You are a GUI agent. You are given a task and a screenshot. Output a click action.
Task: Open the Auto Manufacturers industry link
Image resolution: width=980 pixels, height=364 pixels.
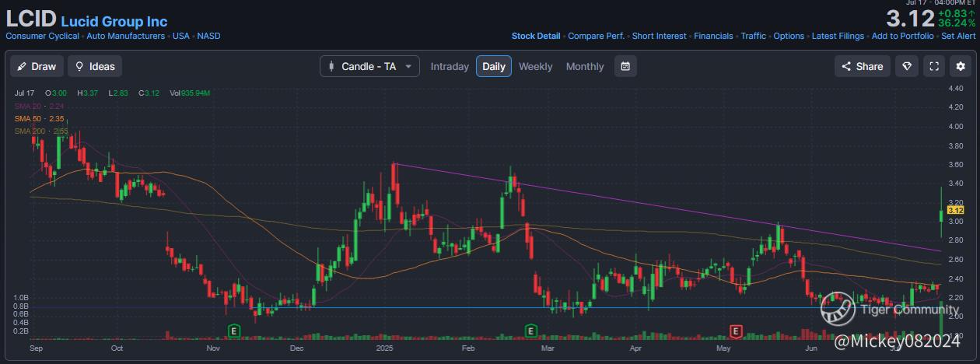tap(125, 36)
